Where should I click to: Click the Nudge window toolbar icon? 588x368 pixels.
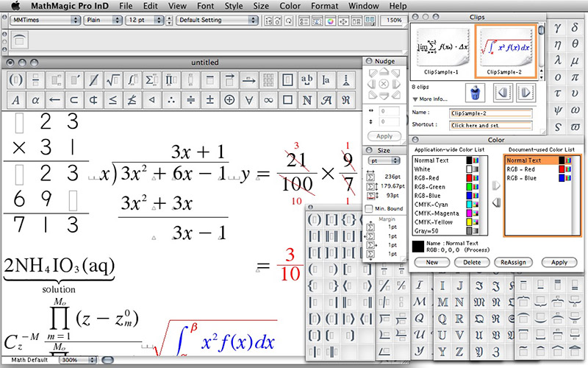pos(343,21)
